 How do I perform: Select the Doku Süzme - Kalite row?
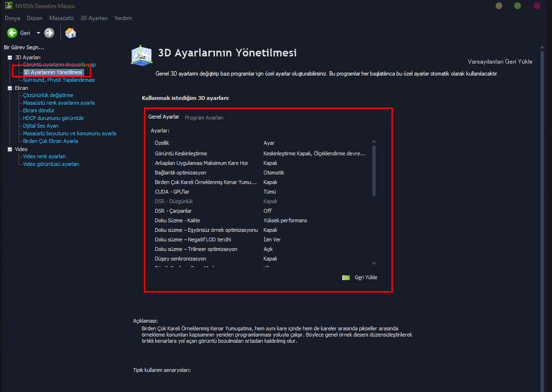click(261, 220)
